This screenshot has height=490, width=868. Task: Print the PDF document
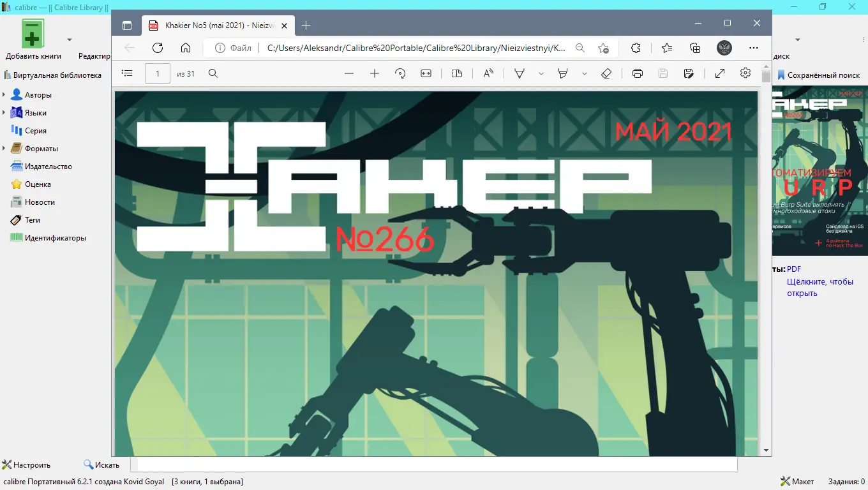pyautogui.click(x=637, y=73)
